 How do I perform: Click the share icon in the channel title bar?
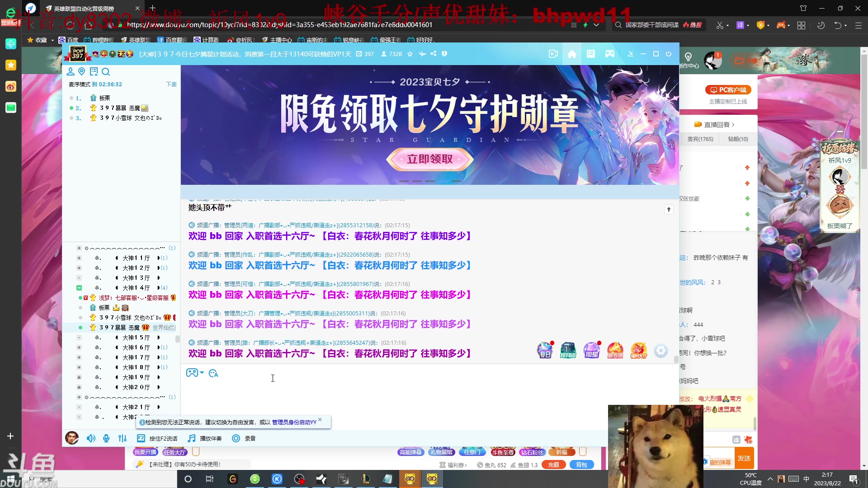coord(433,54)
